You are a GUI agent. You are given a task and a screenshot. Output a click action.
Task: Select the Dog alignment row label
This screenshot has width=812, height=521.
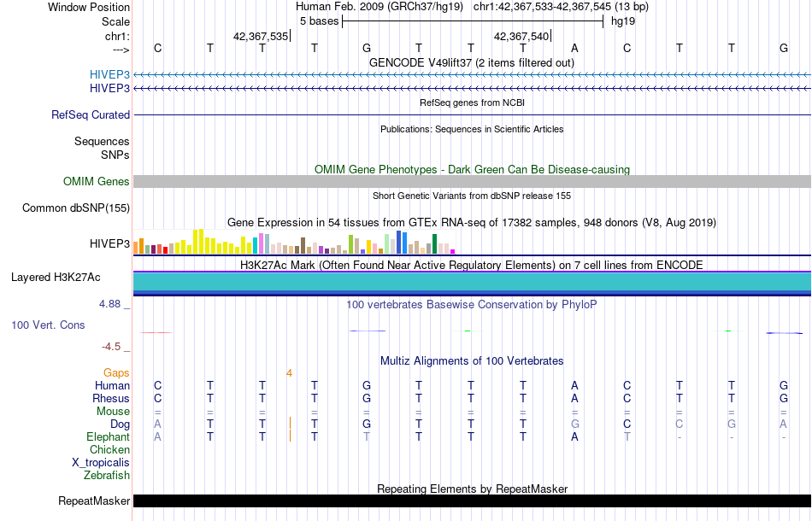(x=120, y=424)
